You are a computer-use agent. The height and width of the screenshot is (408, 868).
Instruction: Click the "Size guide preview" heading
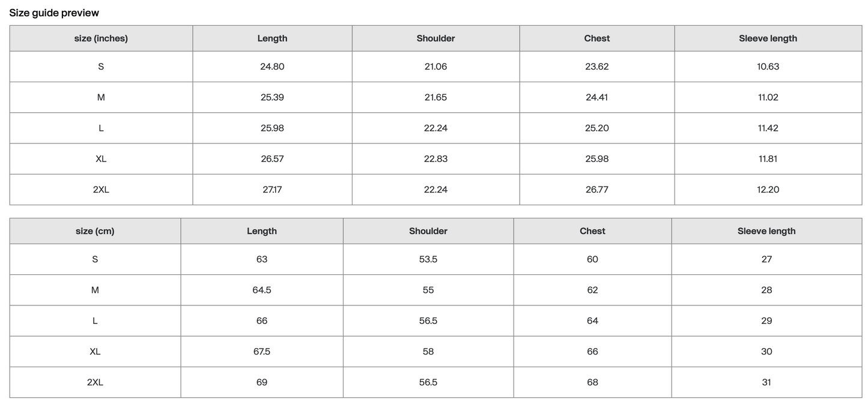point(54,13)
